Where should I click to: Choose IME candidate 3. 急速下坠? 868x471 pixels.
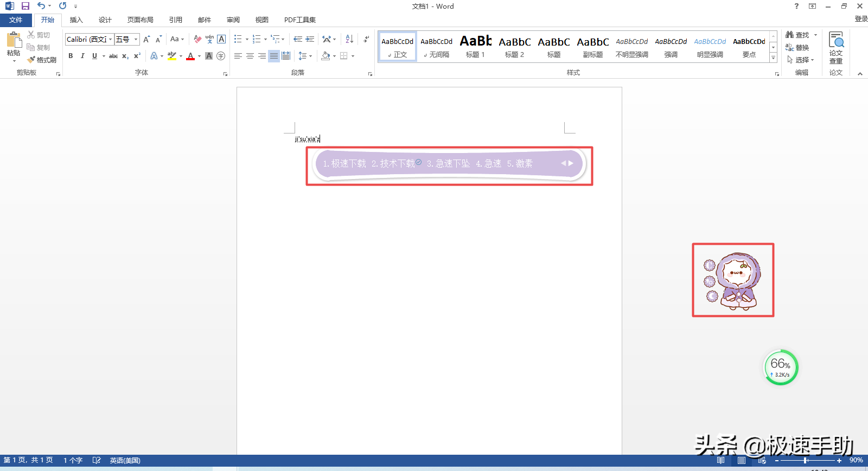point(448,163)
